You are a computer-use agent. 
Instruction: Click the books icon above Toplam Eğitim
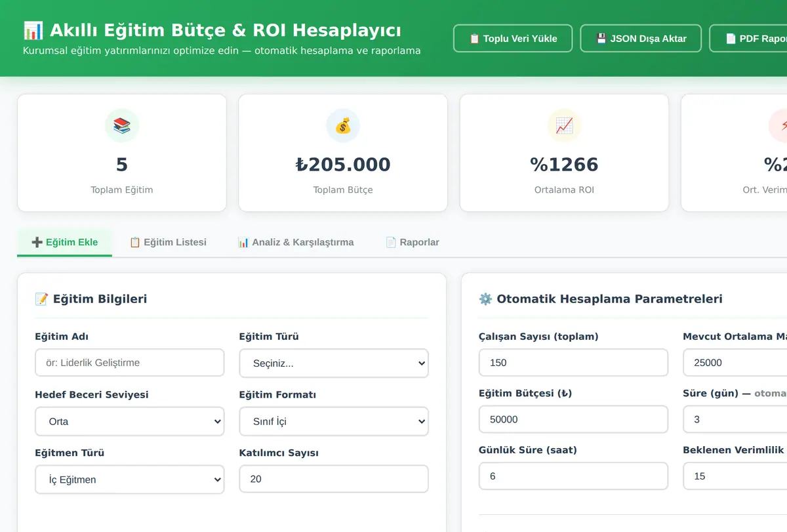pyautogui.click(x=122, y=125)
